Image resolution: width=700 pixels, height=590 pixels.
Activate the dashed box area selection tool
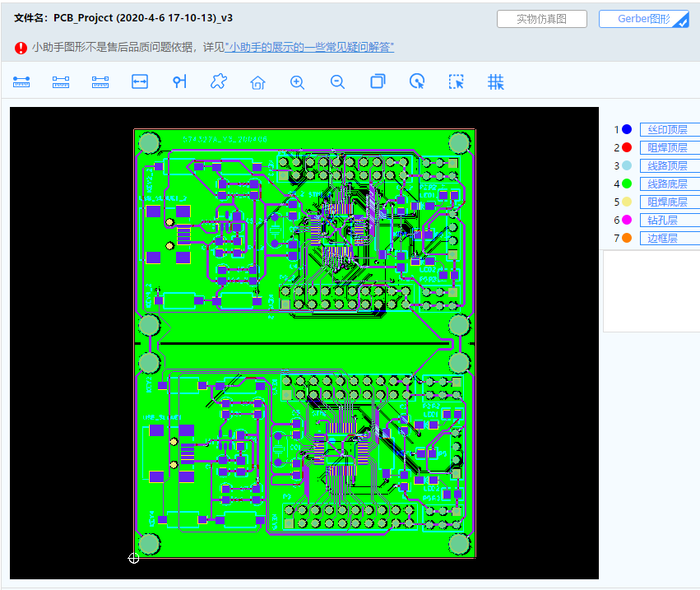tap(456, 81)
